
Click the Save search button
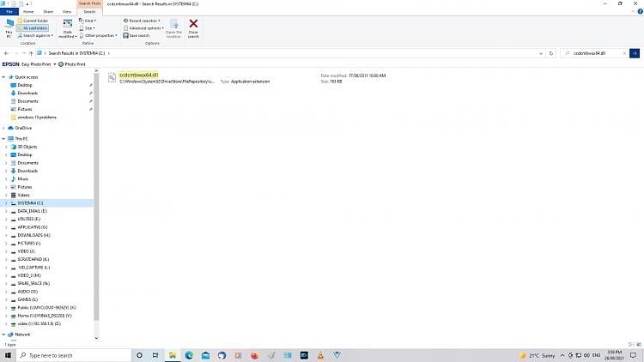click(x=137, y=35)
